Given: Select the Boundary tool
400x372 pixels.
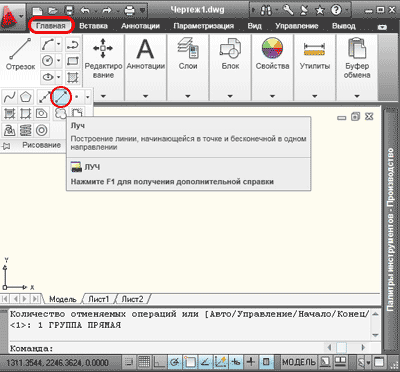Looking at the screenshot, I should (x=26, y=114).
